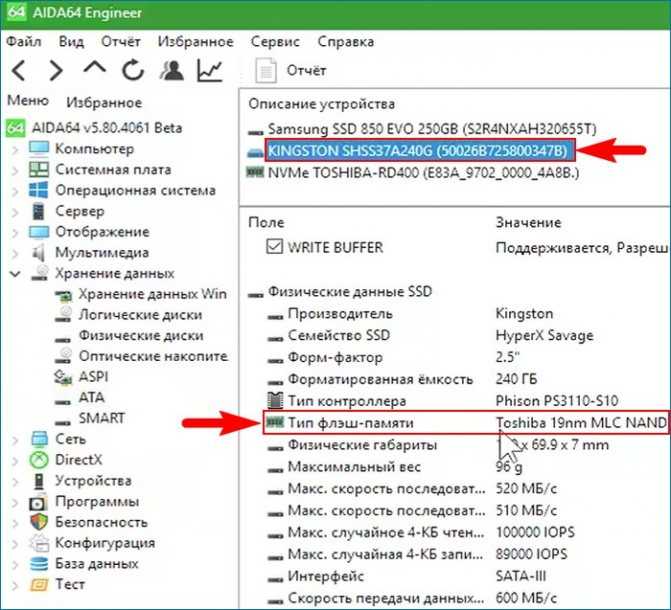The width and height of the screenshot is (671, 610).
Task: Click the AIDA64 v5.80.4061 Beta root icon
Action: tap(16, 128)
